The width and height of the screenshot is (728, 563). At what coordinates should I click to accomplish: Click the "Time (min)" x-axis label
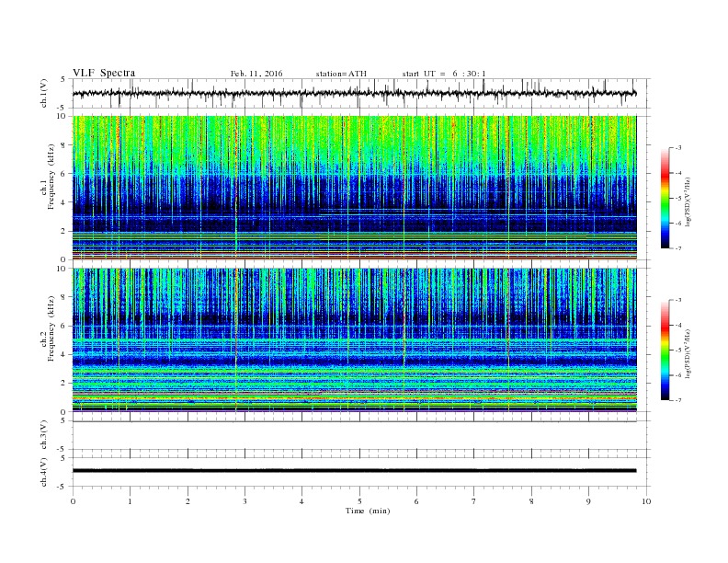pos(368,511)
